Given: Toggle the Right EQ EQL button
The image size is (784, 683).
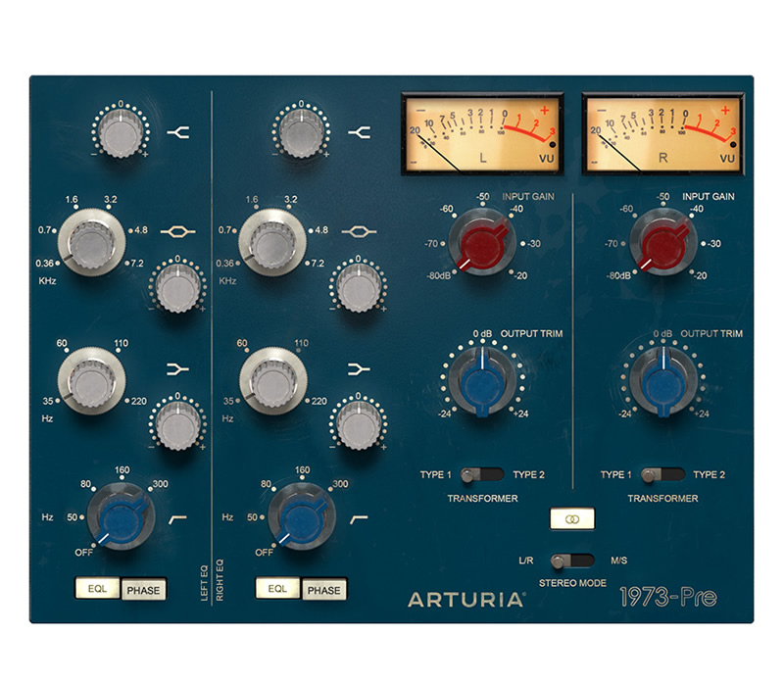Looking at the screenshot, I should [x=277, y=589].
